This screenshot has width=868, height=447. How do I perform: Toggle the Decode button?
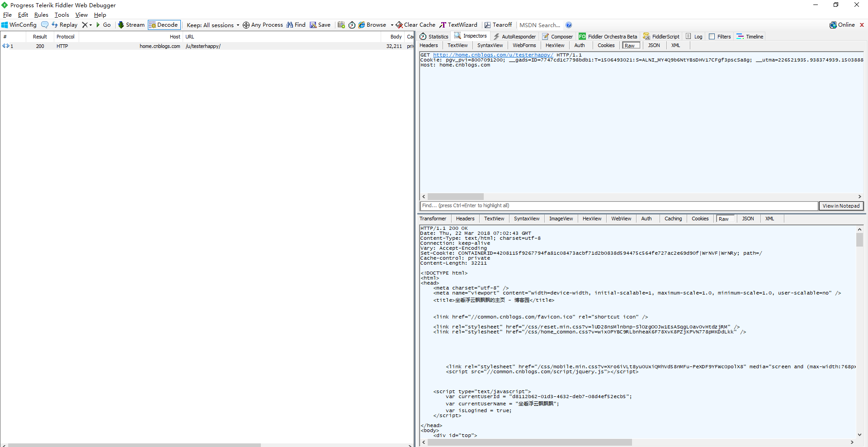pyautogui.click(x=164, y=25)
